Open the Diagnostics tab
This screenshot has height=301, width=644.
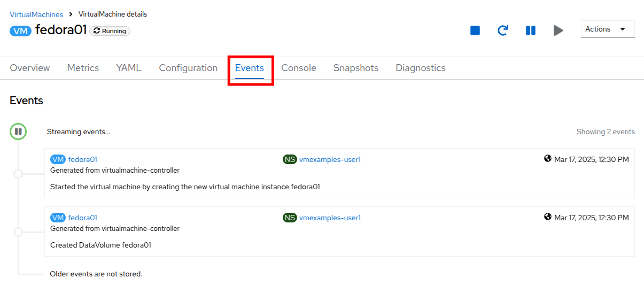(421, 68)
